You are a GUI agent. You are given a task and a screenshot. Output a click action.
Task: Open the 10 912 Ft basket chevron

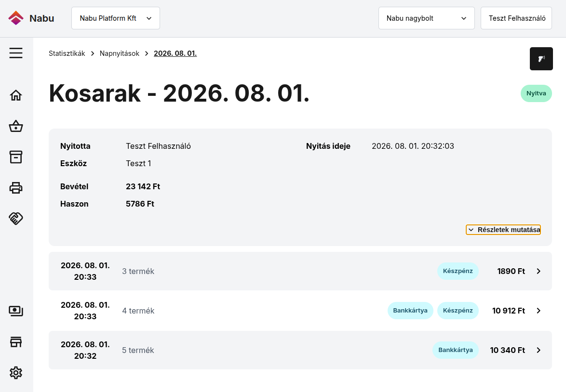(539, 311)
